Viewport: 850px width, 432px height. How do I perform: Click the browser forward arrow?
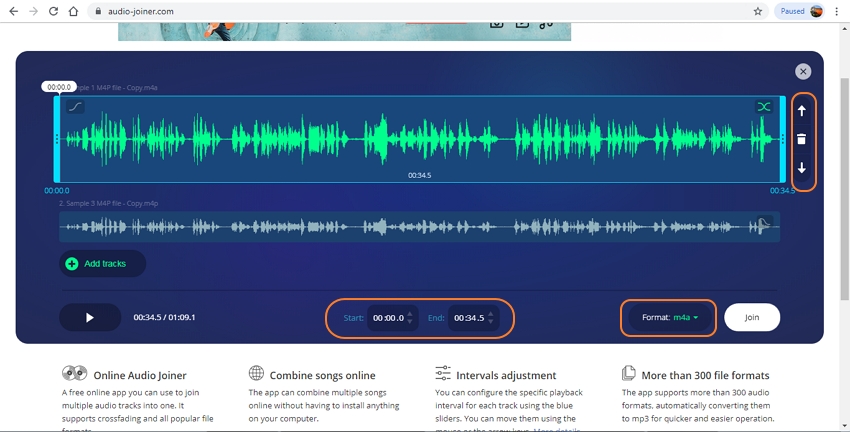[x=34, y=11]
